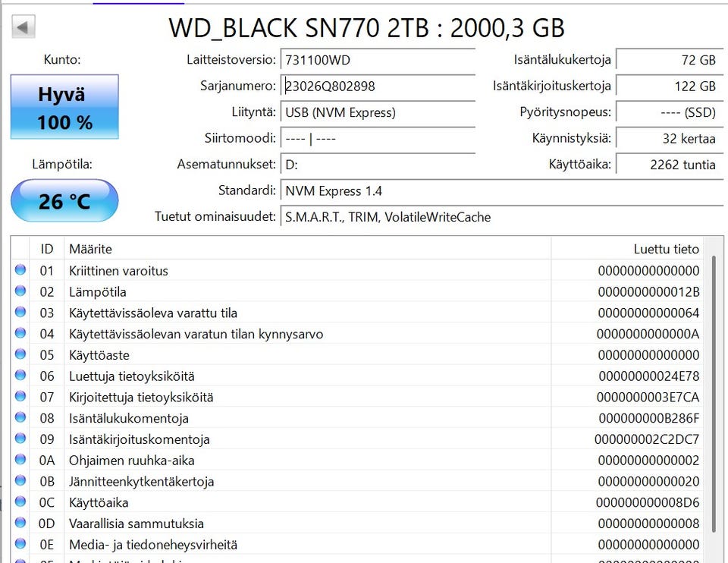Click the status orb for Luettuja tietoyksiköitä

(x=20, y=376)
